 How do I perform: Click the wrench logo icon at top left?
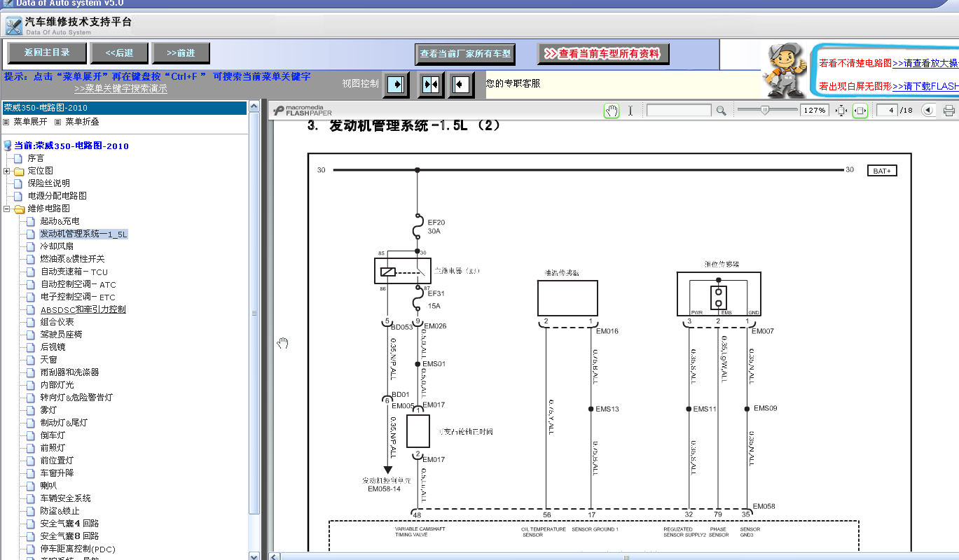(13, 27)
